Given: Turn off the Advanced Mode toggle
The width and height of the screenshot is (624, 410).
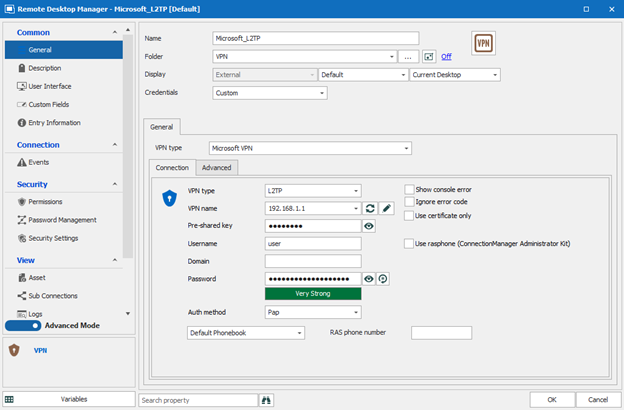Looking at the screenshot, I should [x=22, y=325].
